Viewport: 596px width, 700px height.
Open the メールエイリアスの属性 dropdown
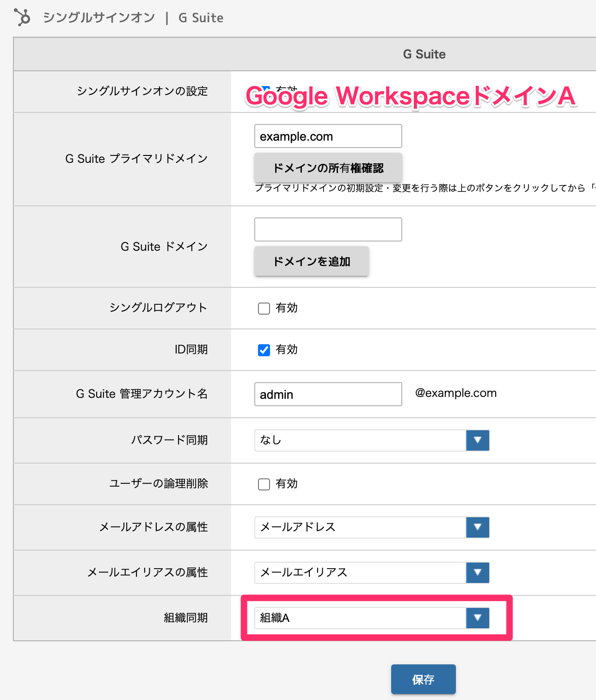point(372,573)
